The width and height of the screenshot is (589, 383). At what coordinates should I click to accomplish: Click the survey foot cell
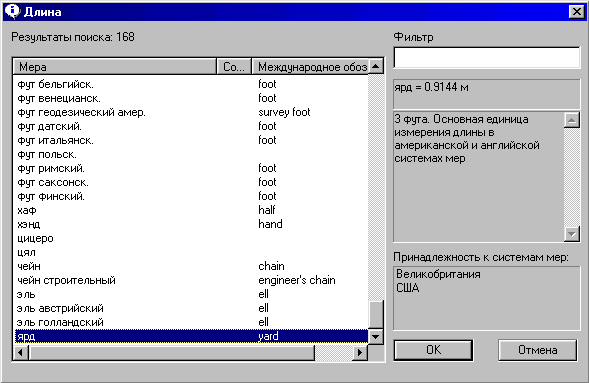click(x=284, y=112)
